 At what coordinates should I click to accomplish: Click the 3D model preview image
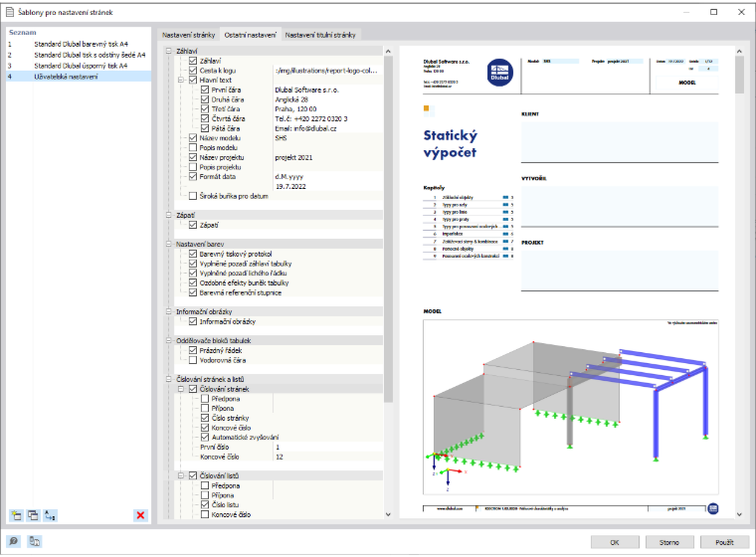[571, 407]
